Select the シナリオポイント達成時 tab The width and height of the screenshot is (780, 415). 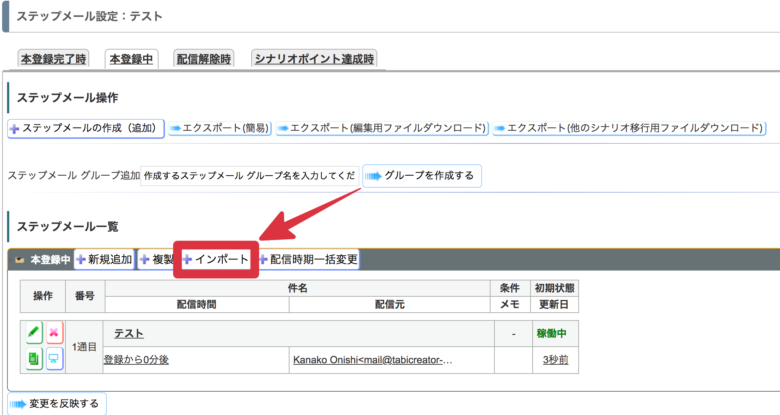pos(314,59)
